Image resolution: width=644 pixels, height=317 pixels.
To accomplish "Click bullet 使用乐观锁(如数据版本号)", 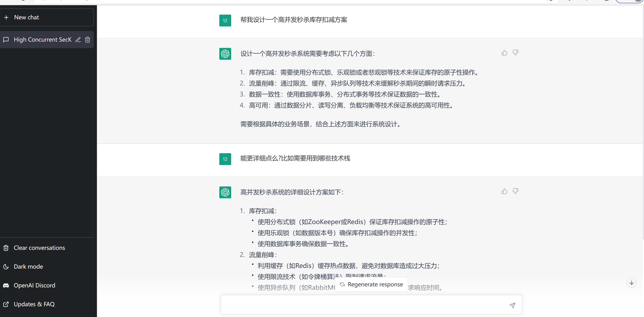I will point(338,233).
